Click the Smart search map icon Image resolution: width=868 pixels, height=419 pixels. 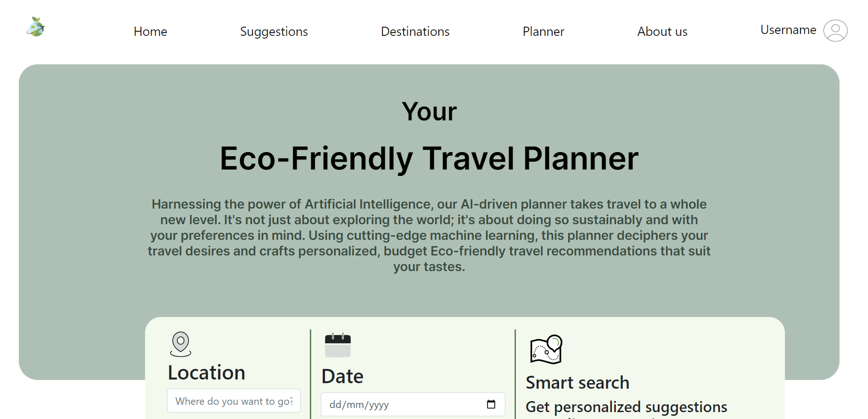click(546, 350)
